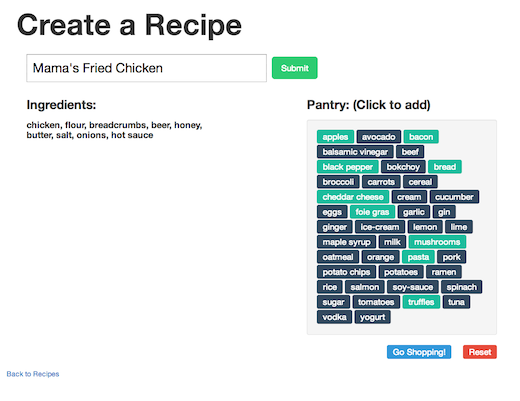Add maple syrup to the recipe
The image size is (520, 401).
(x=346, y=242)
